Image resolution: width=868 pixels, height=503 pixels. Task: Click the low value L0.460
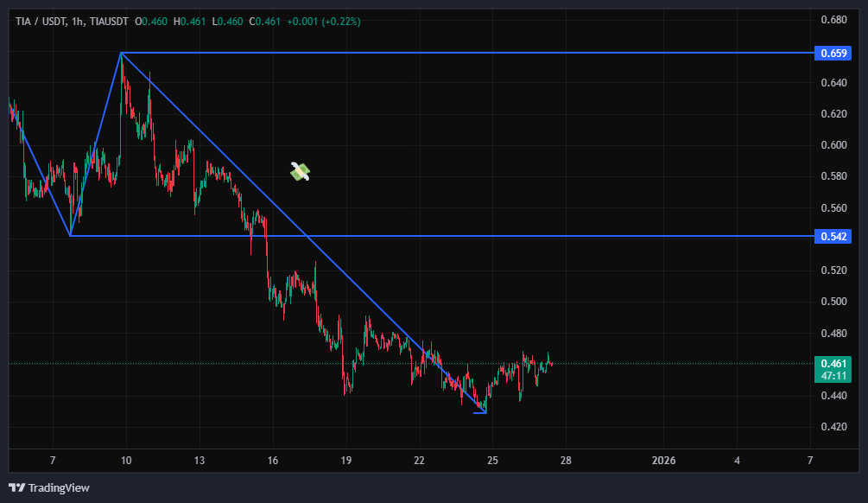click(227, 22)
